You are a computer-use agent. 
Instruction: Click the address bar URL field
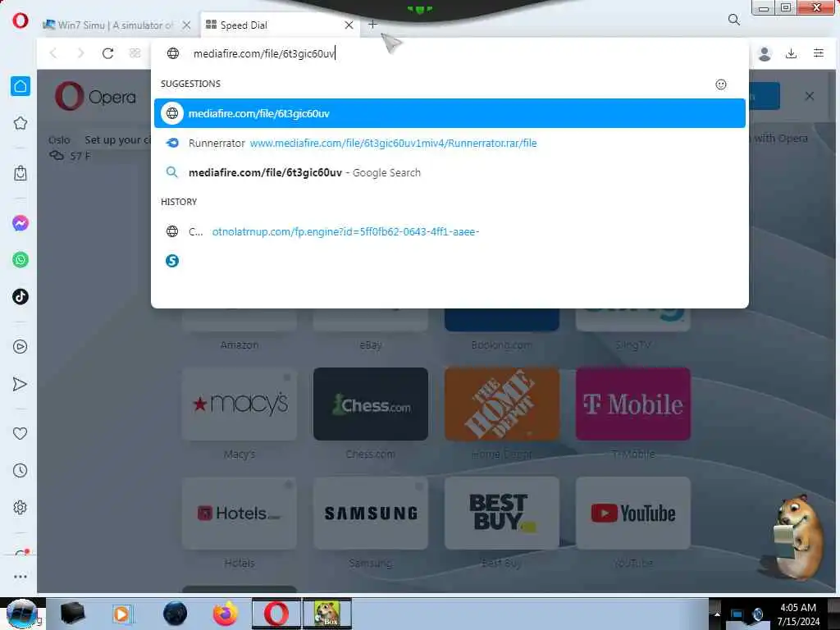[450, 53]
